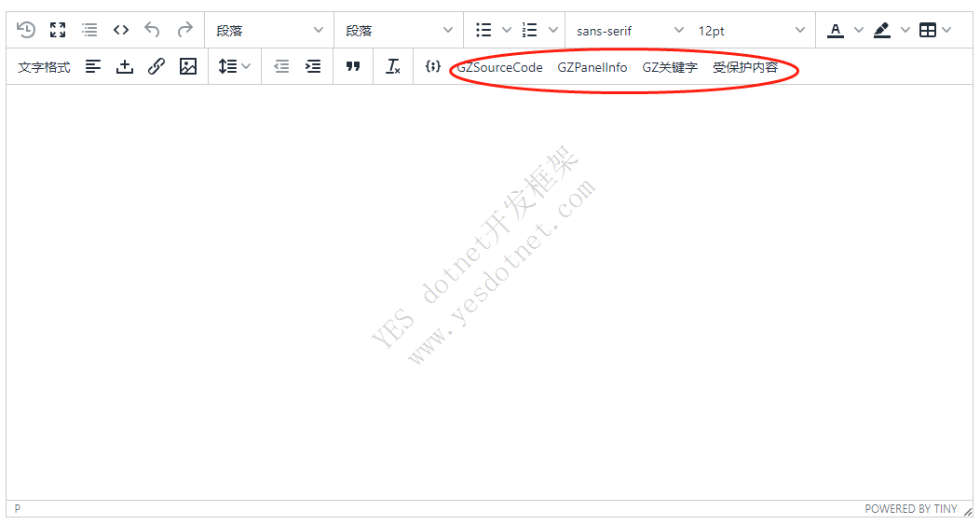Click the 受保护内容 button
This screenshot has width=980, height=524.
click(x=745, y=67)
